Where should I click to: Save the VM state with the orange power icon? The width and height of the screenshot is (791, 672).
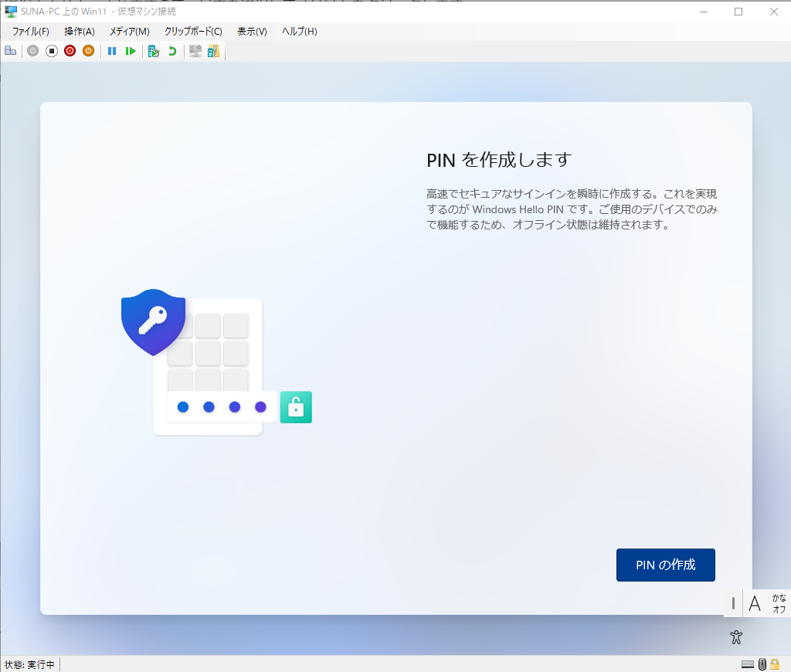(x=88, y=51)
